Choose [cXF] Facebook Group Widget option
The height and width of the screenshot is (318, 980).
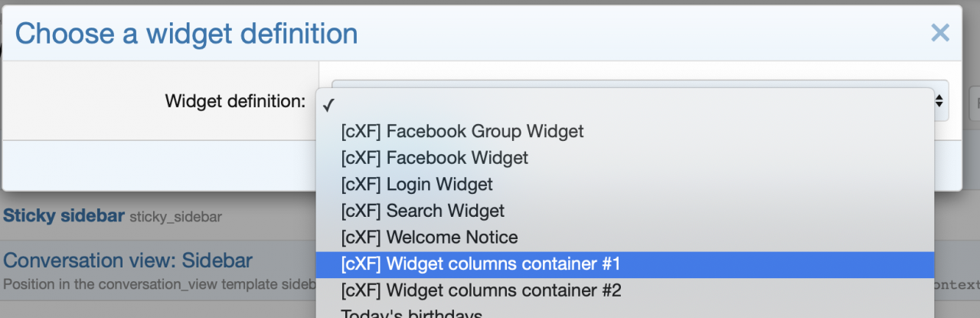click(x=462, y=131)
